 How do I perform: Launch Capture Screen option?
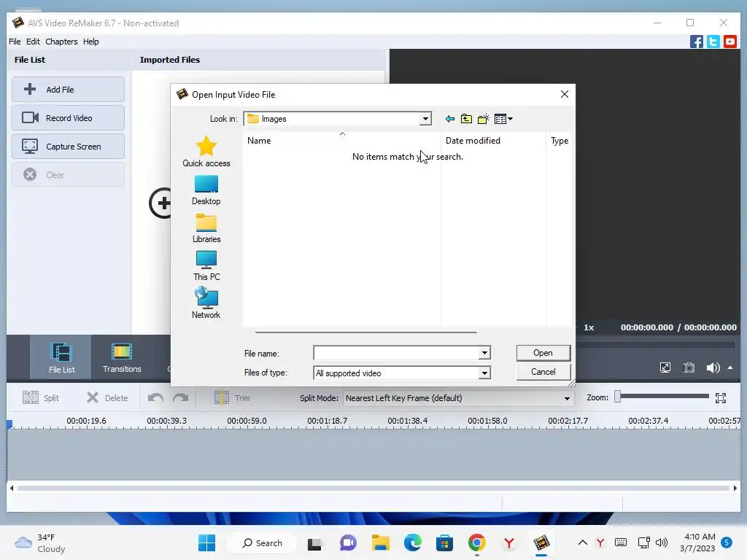[x=68, y=147]
